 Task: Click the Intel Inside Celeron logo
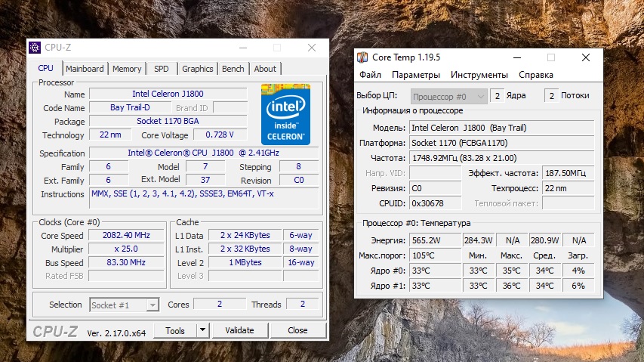click(x=285, y=113)
